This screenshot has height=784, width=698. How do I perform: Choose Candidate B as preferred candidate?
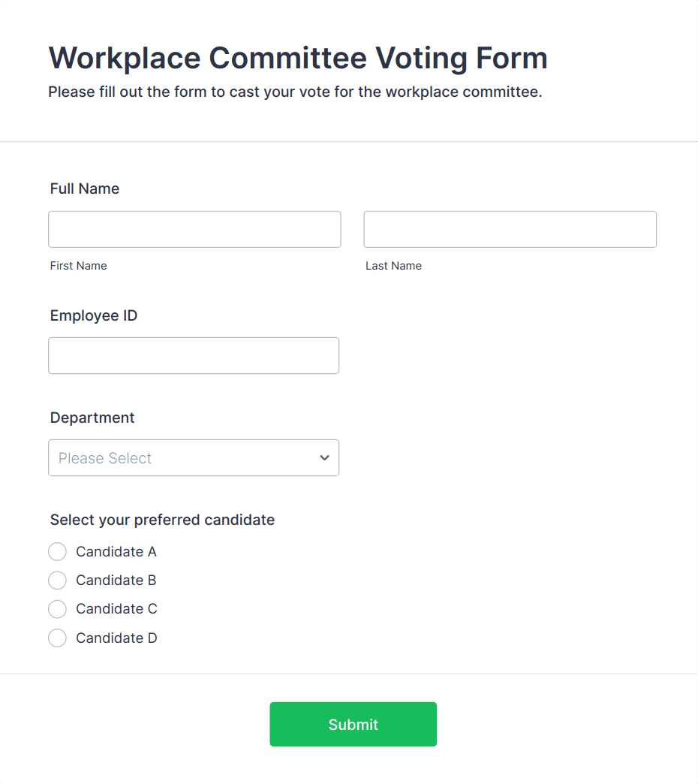coord(57,580)
